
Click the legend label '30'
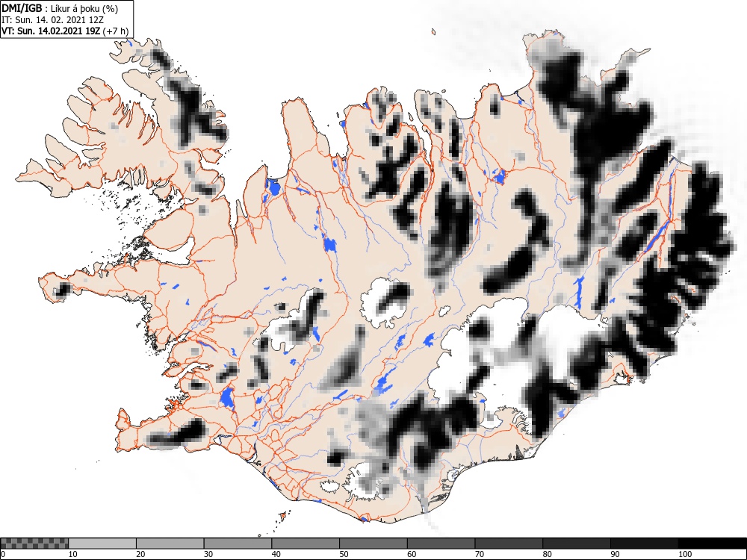(208, 554)
